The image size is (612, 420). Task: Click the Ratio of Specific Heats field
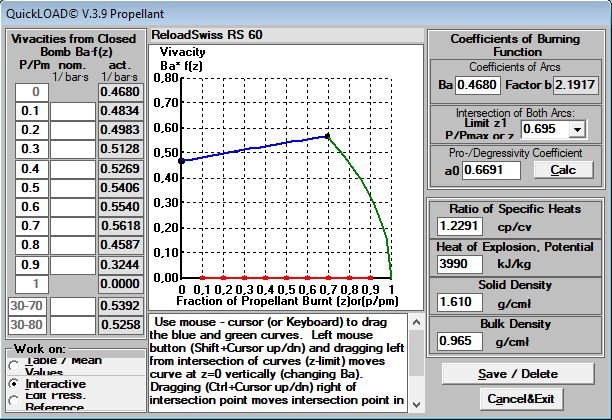[x=460, y=226]
